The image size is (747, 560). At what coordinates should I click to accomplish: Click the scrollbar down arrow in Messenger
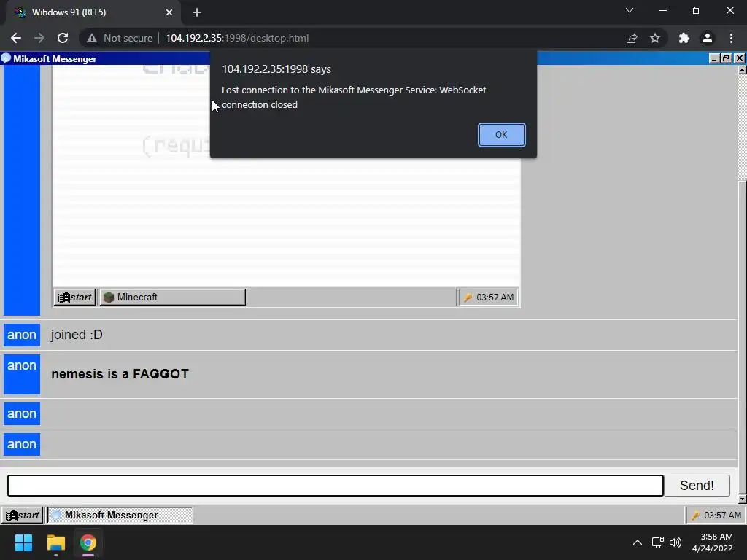[x=742, y=499]
